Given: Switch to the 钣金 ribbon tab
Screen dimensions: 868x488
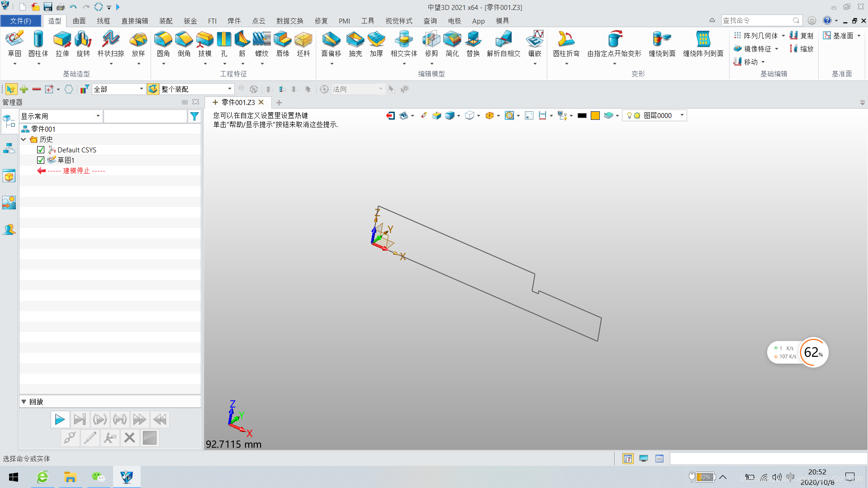Looking at the screenshot, I should click(x=190, y=21).
